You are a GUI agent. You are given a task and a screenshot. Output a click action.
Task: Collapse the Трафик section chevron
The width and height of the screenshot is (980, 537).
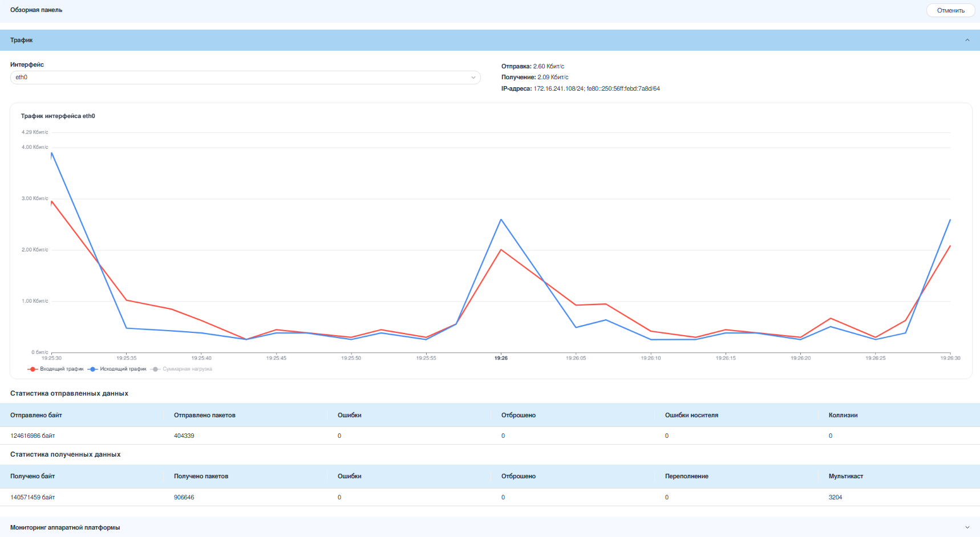(967, 40)
